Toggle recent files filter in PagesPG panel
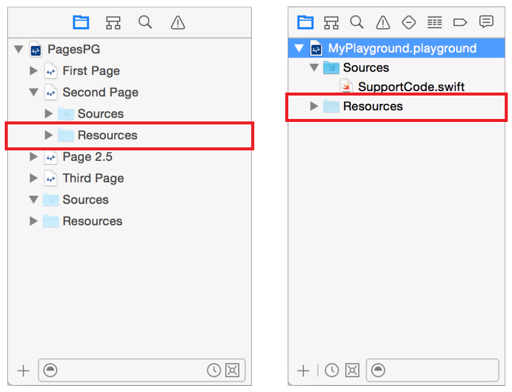Screen dimensions: 512x392 (x=214, y=370)
